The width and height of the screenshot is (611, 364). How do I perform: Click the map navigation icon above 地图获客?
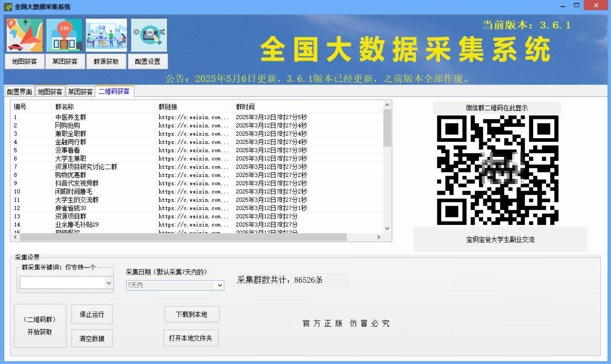[24, 35]
